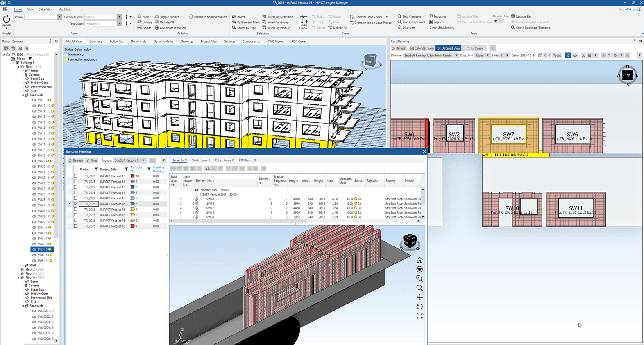Open the Find Elements tool
This screenshot has height=345, width=644.
409,17
